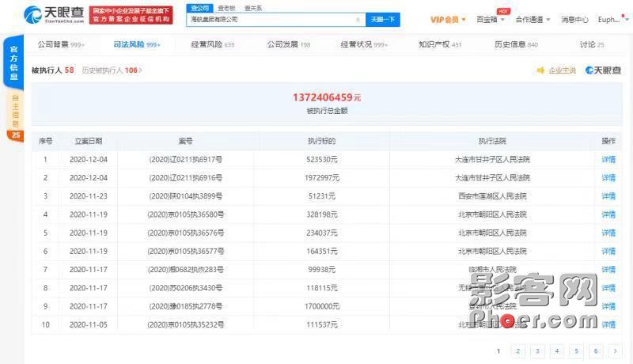Select the 自主信息 side tab
Screen dimensions: 633x364
pyautogui.click(x=15, y=111)
